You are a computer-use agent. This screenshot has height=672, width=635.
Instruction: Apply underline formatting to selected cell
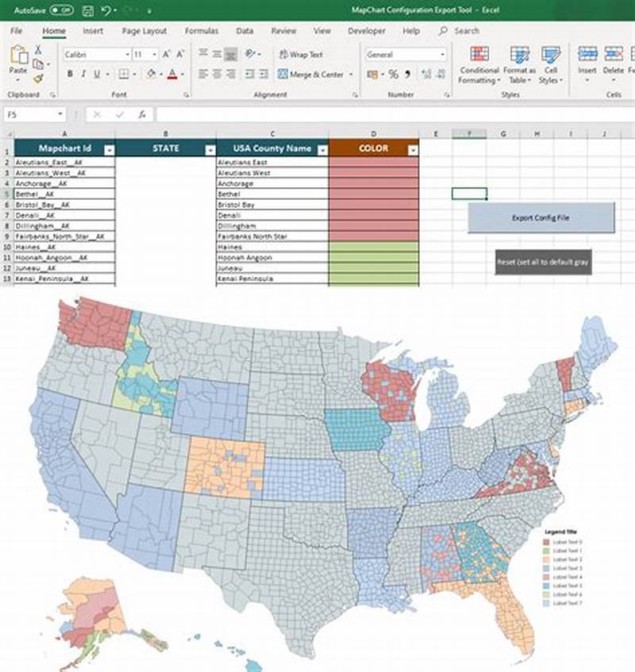[x=95, y=72]
